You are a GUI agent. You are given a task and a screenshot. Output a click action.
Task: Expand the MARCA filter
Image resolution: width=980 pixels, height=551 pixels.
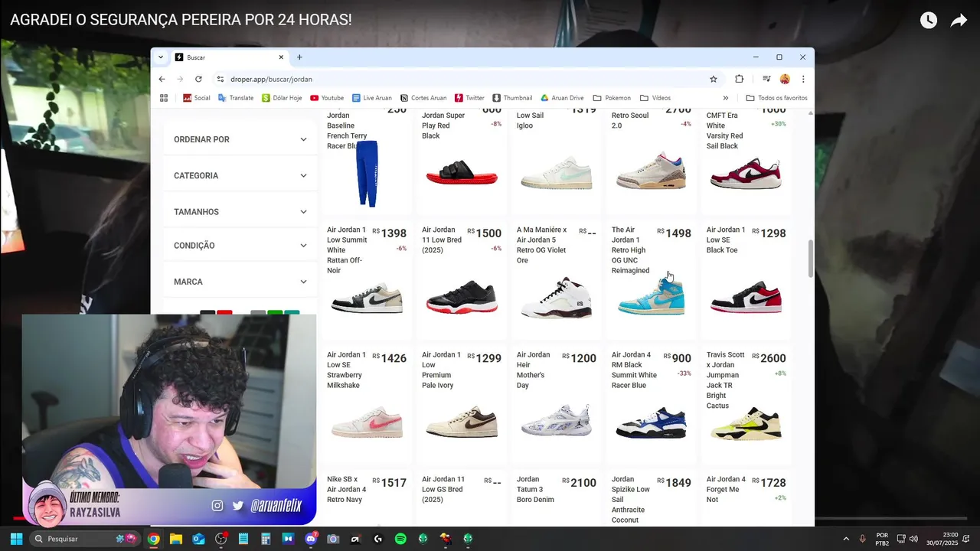(x=240, y=282)
